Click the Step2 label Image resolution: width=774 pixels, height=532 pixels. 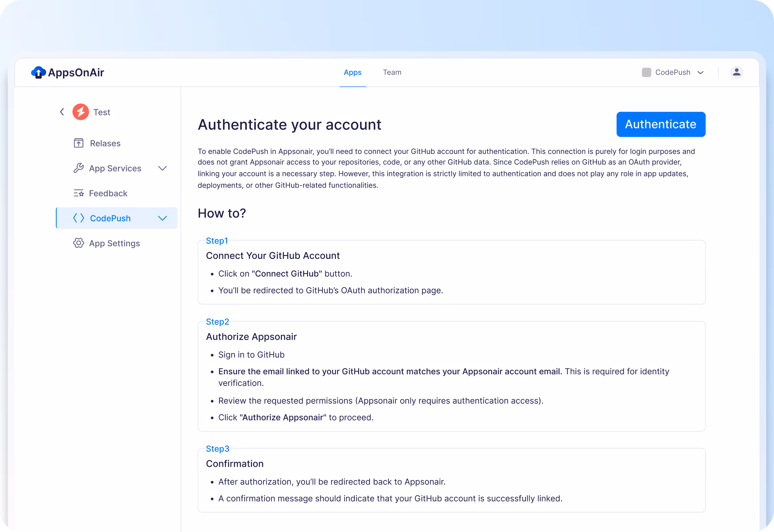point(217,322)
